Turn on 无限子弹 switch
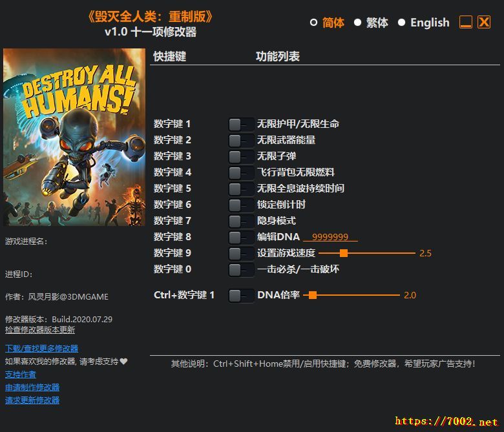 241,156
